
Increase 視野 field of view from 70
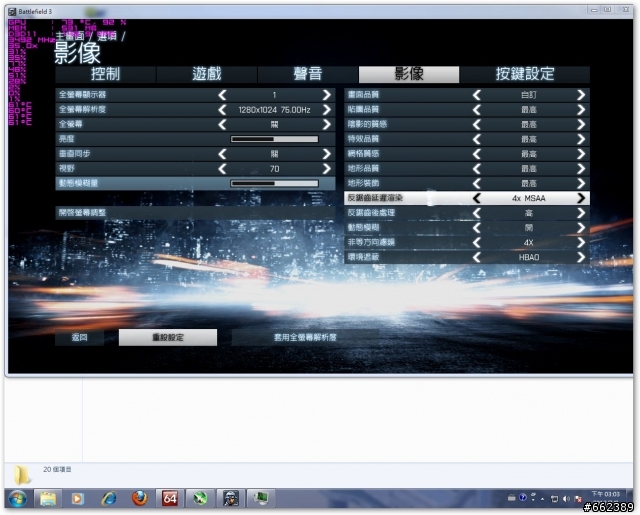click(327, 169)
